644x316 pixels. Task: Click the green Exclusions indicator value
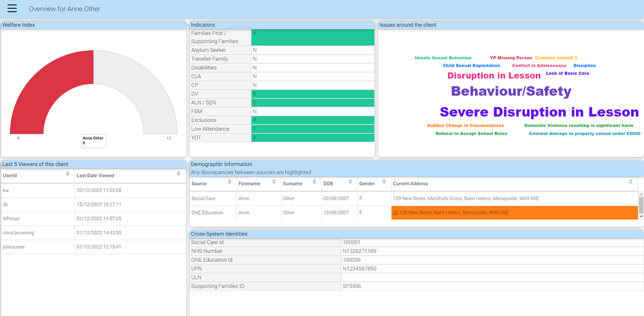[x=313, y=120]
